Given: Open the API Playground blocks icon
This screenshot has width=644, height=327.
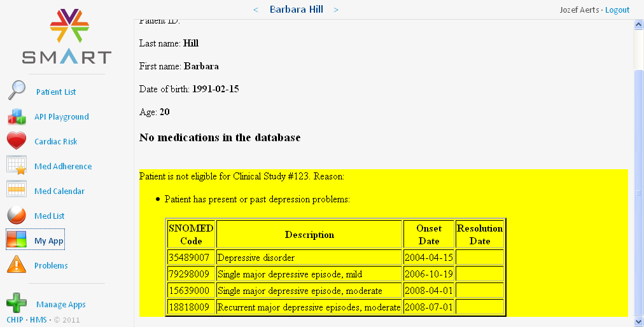Looking at the screenshot, I should click(17, 116).
